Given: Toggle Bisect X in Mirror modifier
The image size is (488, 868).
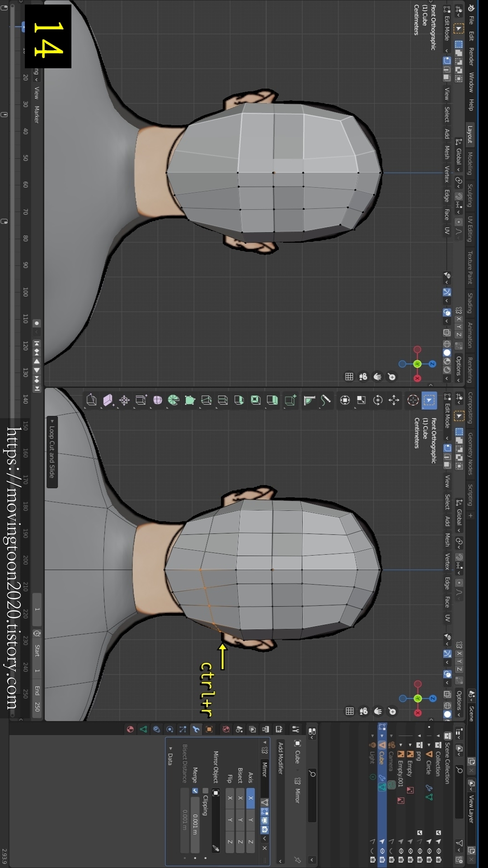Looking at the screenshot, I should coord(240,798).
